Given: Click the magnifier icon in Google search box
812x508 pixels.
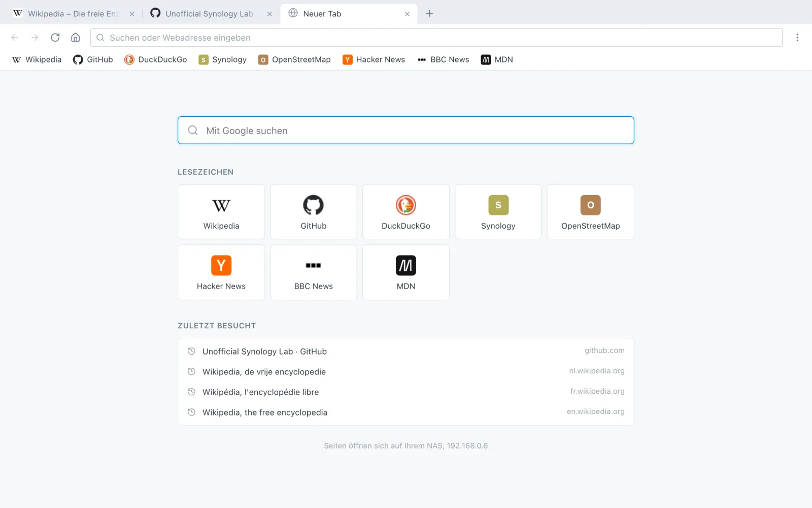Looking at the screenshot, I should 193,131.
